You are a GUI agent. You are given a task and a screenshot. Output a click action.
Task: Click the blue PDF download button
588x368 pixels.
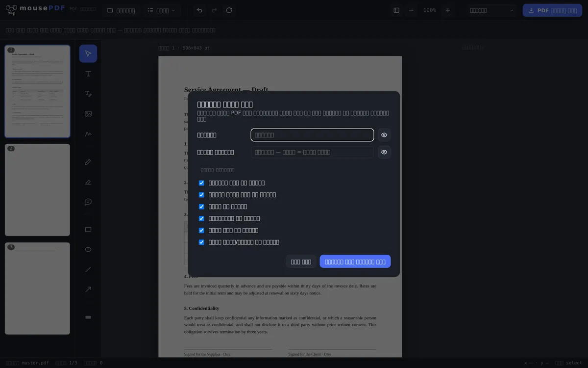point(552,10)
